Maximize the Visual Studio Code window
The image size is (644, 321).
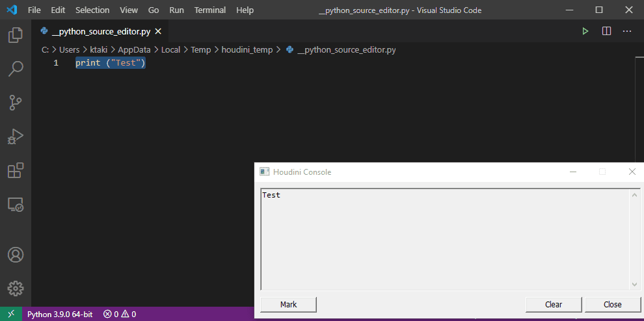tap(599, 10)
